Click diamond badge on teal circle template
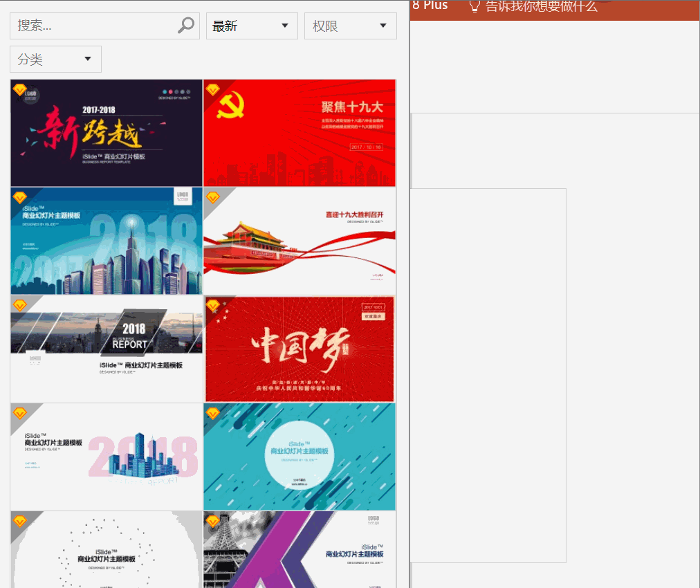 (x=213, y=413)
